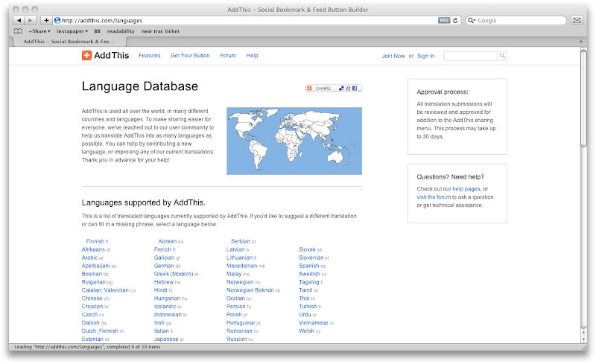Focus the AddThis site search field
Viewport: 596px width, 364px height.
pyautogui.click(x=471, y=56)
